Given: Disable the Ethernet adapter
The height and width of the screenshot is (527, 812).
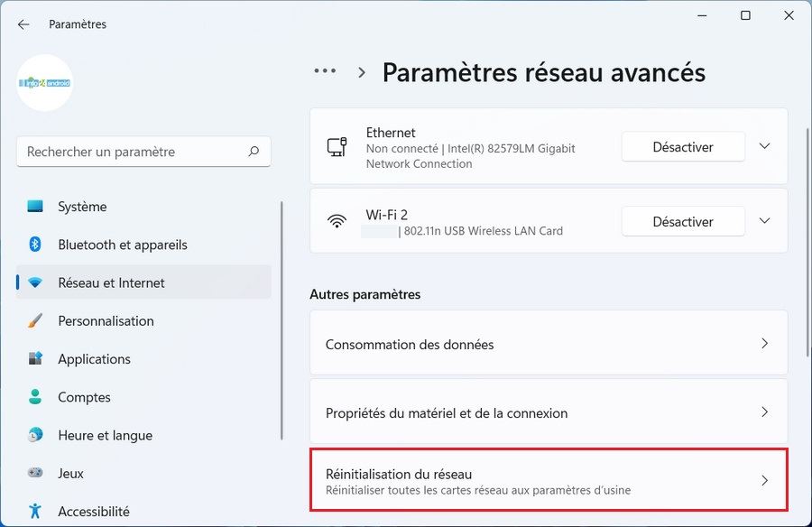Looking at the screenshot, I should click(x=683, y=146).
